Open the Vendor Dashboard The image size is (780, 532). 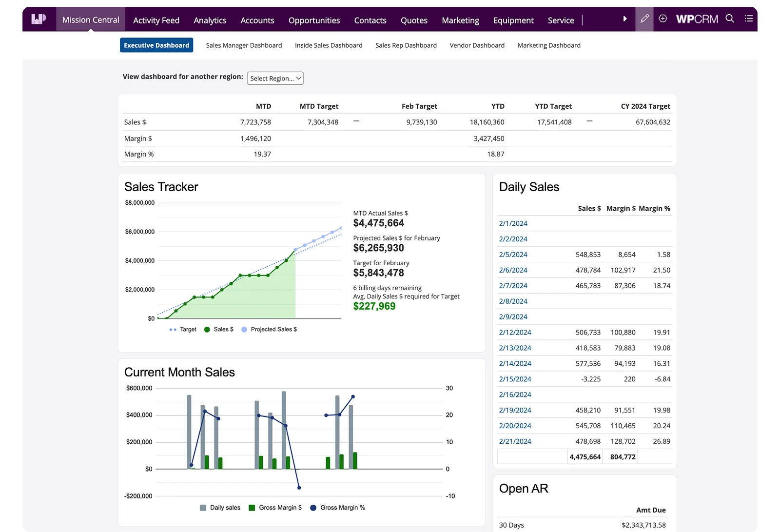[477, 45]
